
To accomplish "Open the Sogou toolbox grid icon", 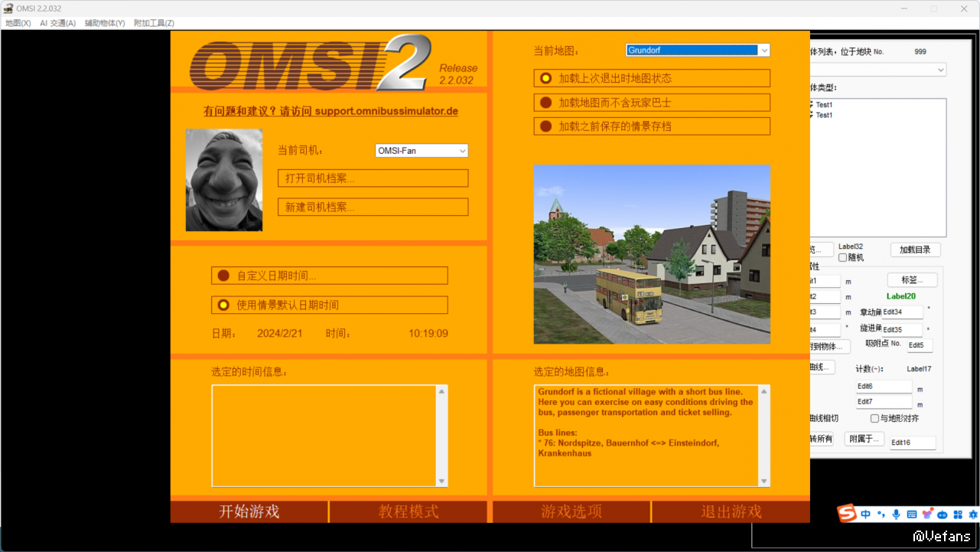I will pyautogui.click(x=958, y=514).
